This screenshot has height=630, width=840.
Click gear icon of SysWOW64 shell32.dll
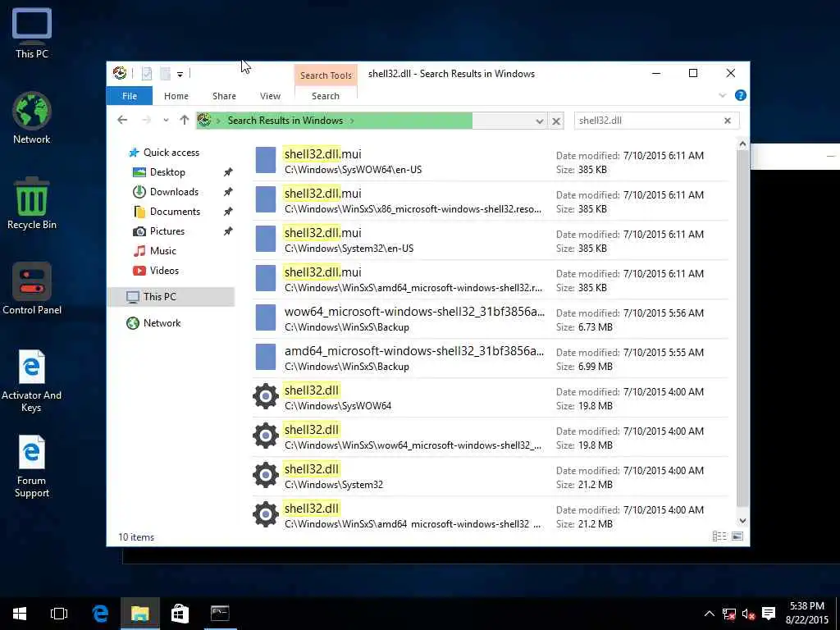pyautogui.click(x=266, y=396)
